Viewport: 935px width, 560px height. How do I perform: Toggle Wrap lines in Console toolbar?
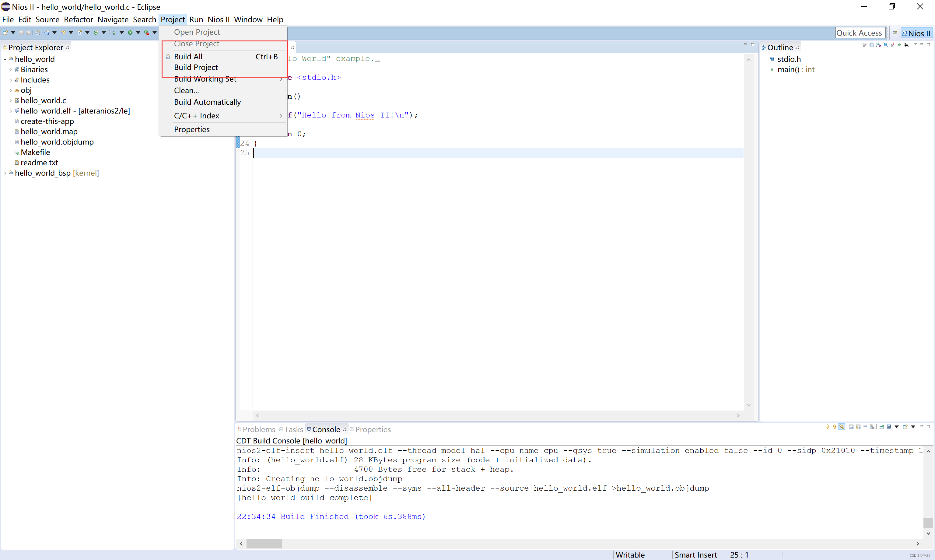tap(865, 426)
